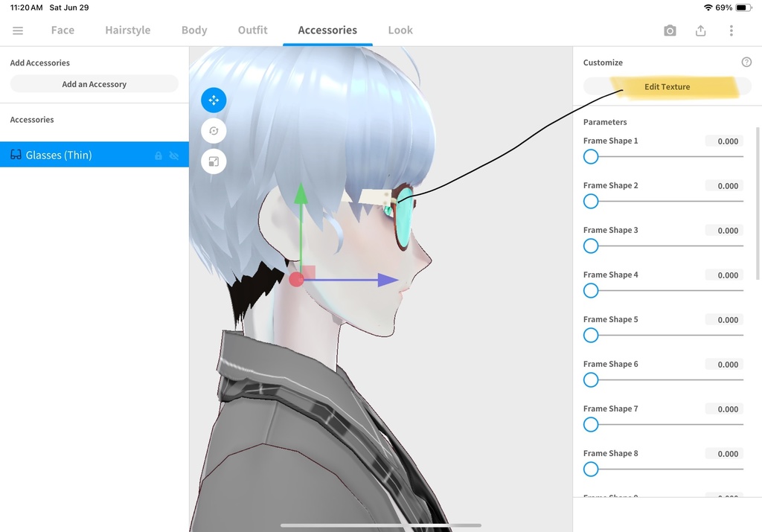
Task: Tap the export share icon
Action: (x=700, y=31)
